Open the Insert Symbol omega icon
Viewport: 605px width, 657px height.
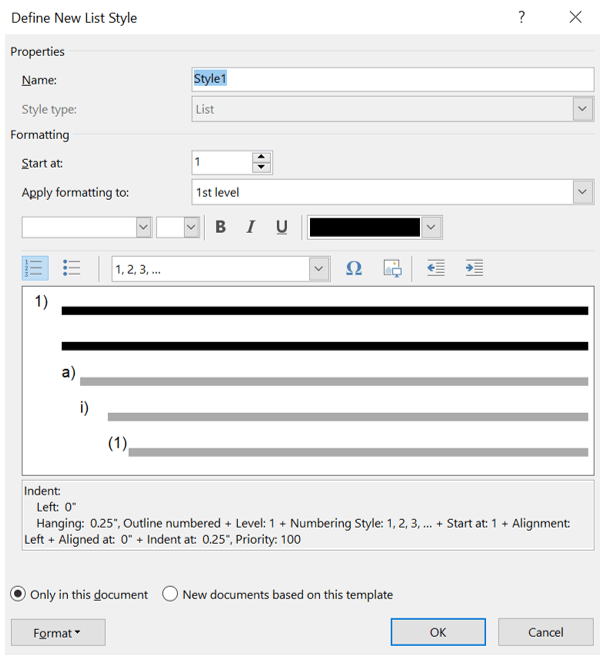(353, 268)
